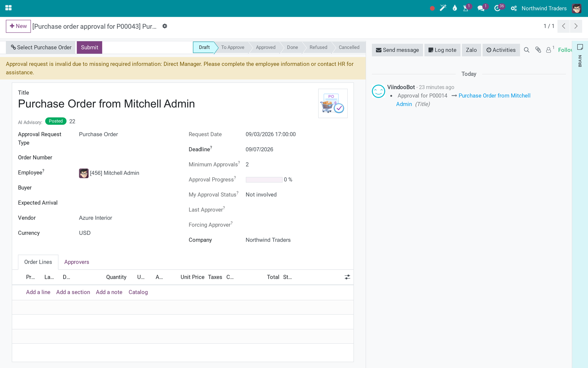Sort by Unit Price column header
Screen dimensions: 588x368
pyautogui.click(x=192, y=277)
